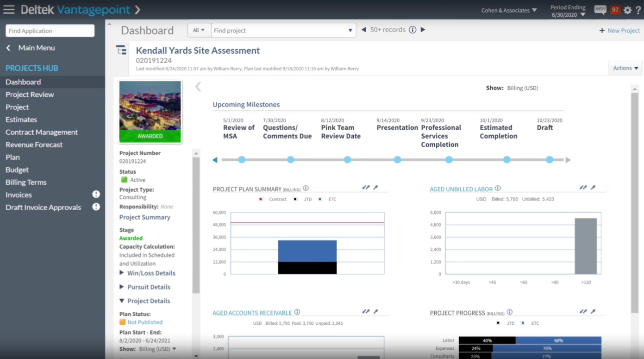644x359 pixels.
Task: Click the Not Published plan status link
Action: click(x=145, y=322)
